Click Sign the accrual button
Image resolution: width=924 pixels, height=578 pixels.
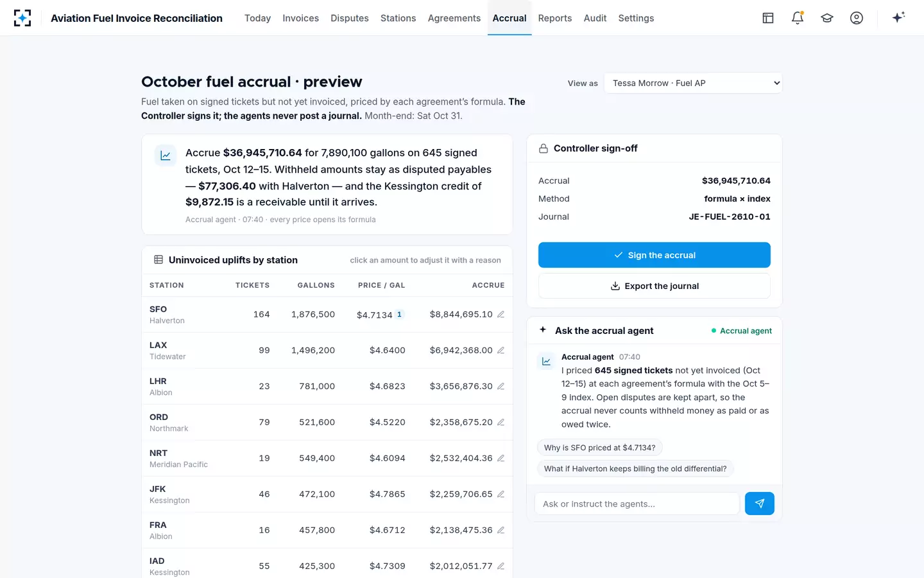tap(654, 255)
